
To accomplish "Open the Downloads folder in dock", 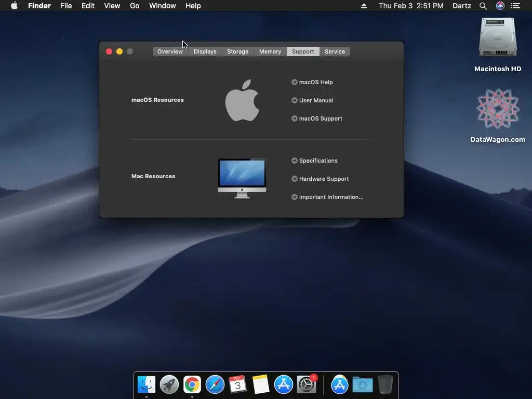I will (x=362, y=385).
